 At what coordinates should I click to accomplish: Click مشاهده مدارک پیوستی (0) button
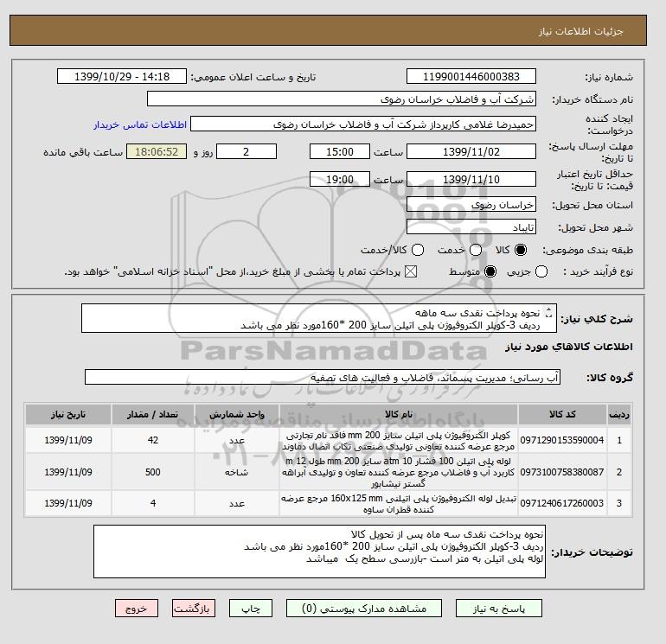[364, 609]
